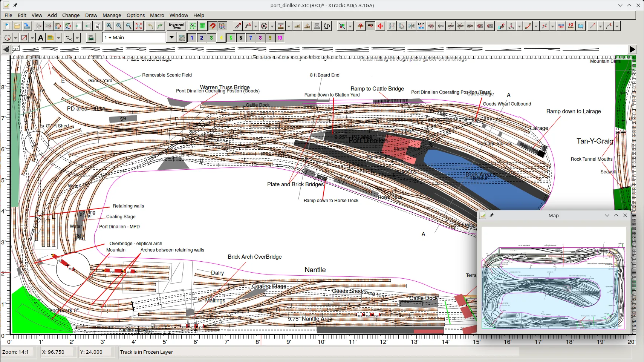Screen dimensions: 644x362
Task: Click the zoom to extents icon
Action: pos(139,26)
